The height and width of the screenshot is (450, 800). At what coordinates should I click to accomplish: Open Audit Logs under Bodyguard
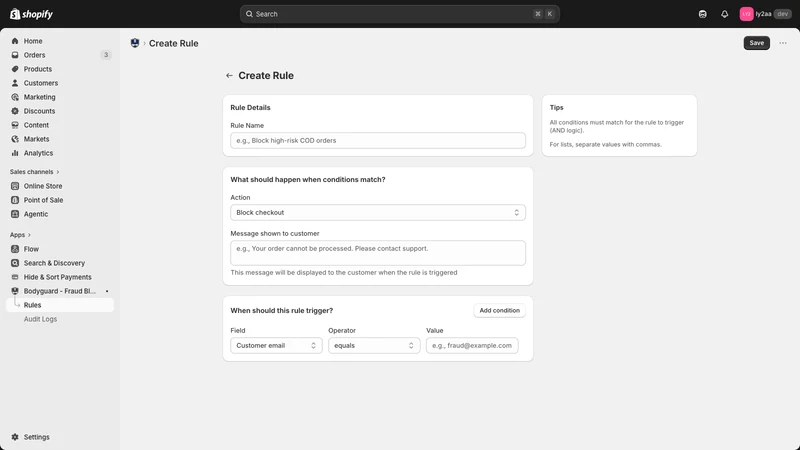[x=40, y=319]
